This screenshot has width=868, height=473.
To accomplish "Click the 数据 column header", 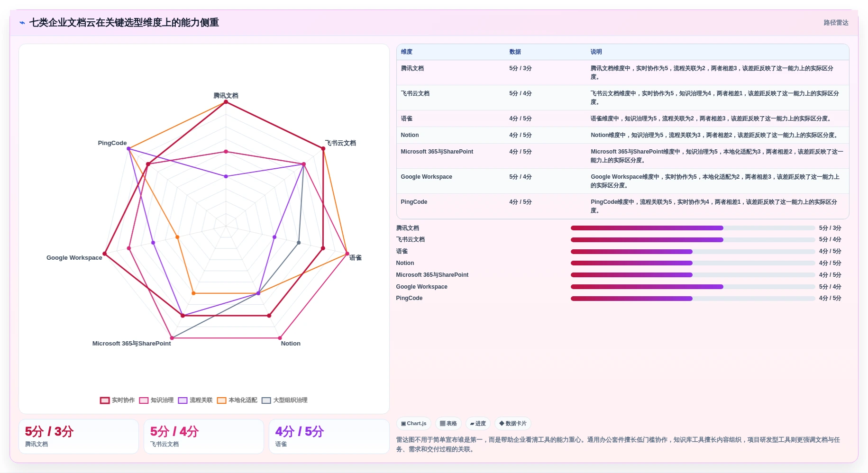I will (515, 52).
